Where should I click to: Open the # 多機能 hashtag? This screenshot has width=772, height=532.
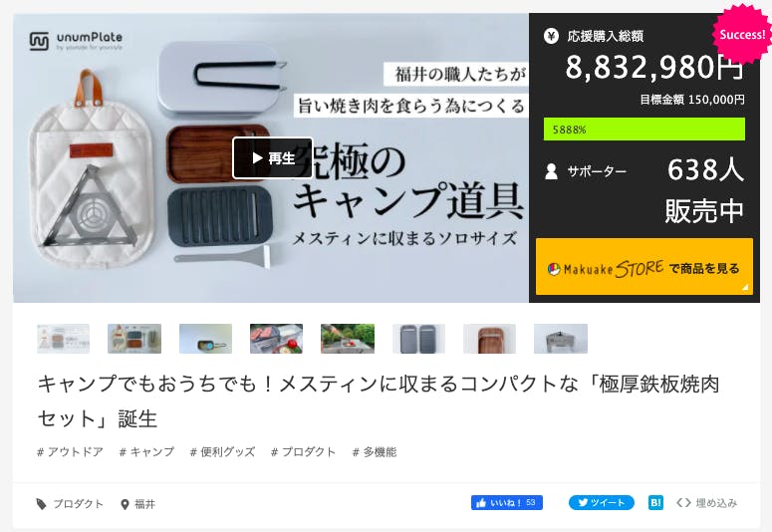375,451
